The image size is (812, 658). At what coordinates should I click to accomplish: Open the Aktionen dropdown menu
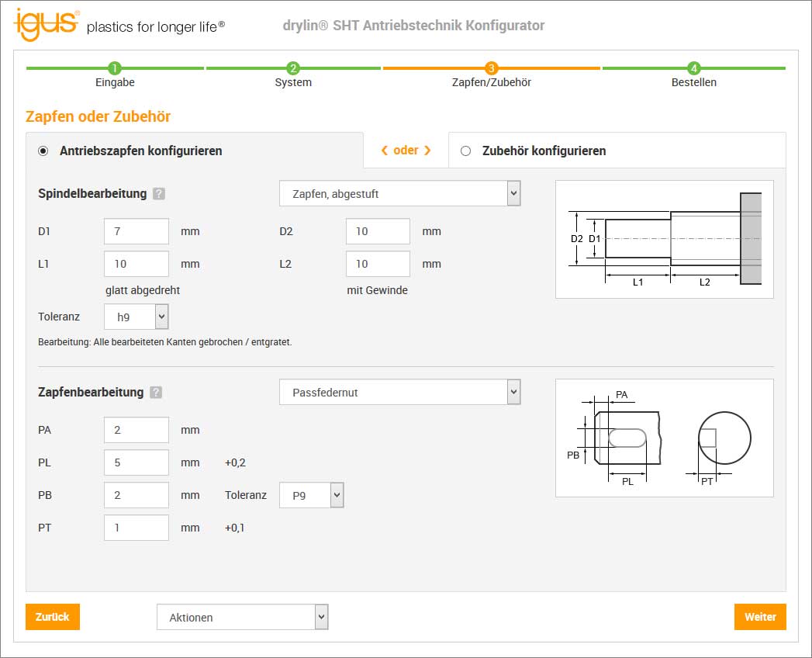[243, 618]
